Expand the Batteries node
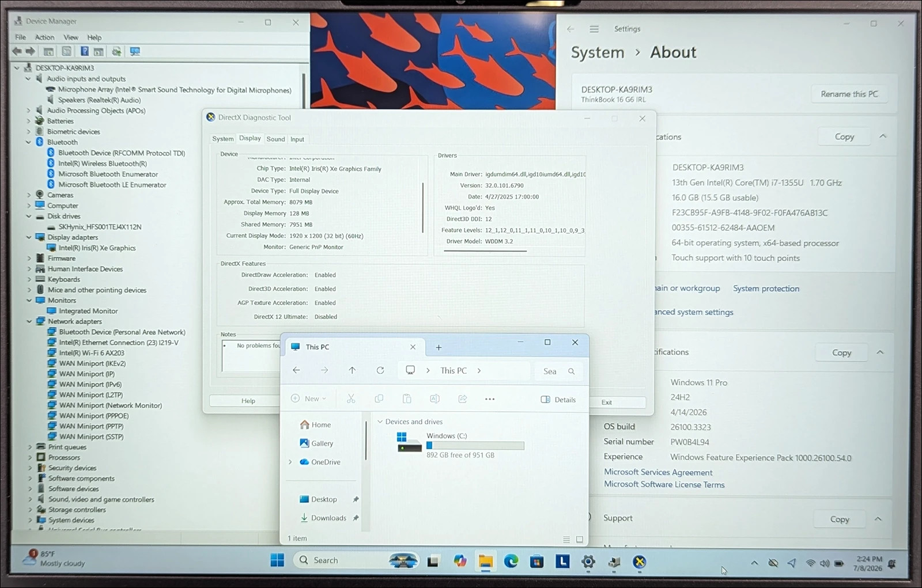Image resolution: width=922 pixels, height=588 pixels. point(28,121)
